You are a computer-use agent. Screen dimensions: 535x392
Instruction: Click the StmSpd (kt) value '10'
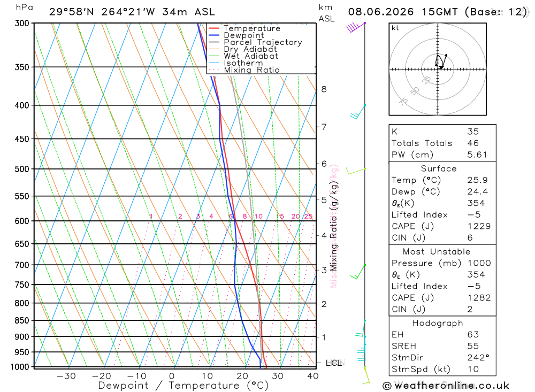(x=473, y=370)
